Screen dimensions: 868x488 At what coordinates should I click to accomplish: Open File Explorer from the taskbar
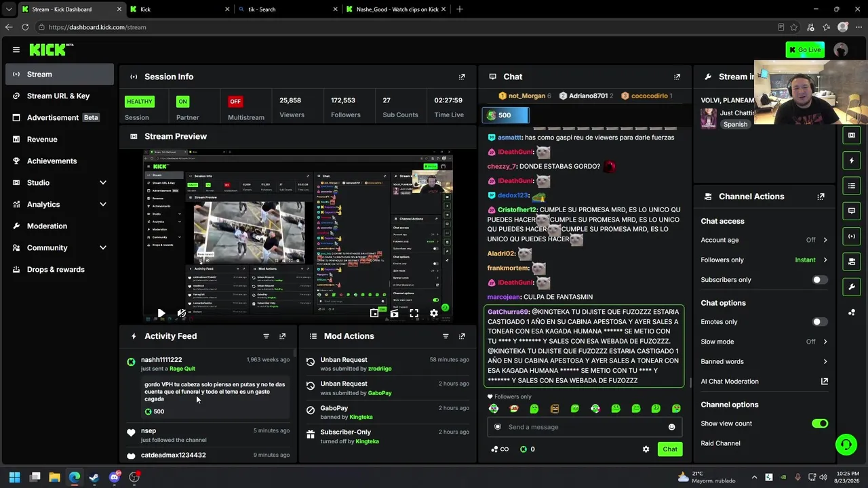(54, 477)
